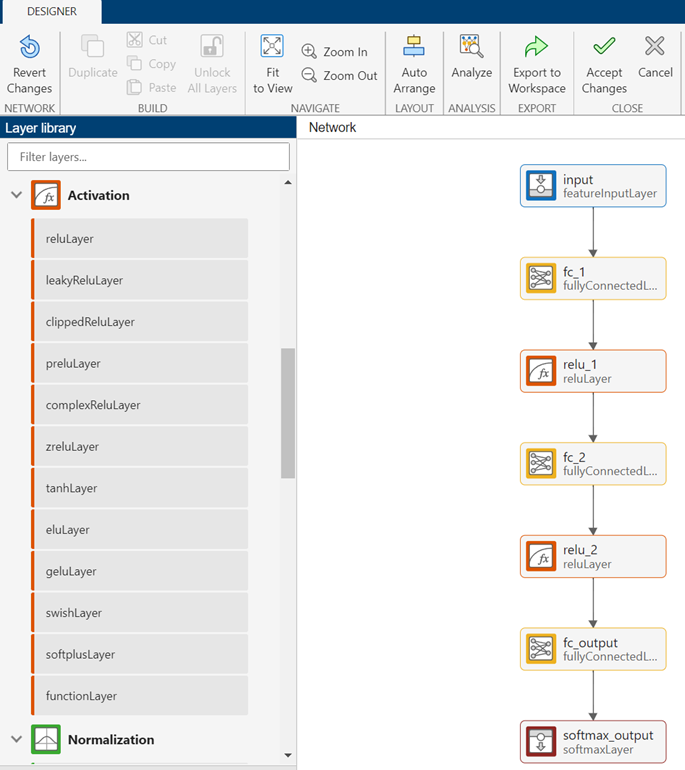This screenshot has width=685, height=770.
Task: Select preluLayer in the library
Action: (x=140, y=363)
